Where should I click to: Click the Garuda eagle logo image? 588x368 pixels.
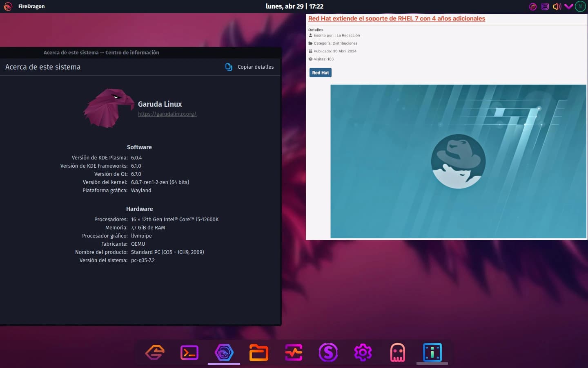pos(109,108)
